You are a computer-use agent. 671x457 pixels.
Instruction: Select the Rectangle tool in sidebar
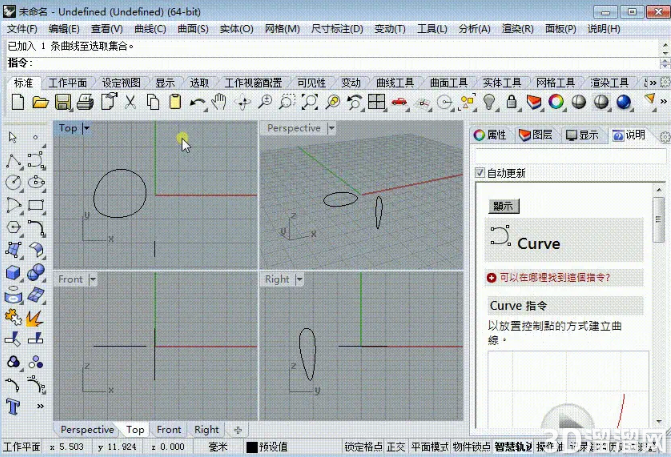(36, 205)
